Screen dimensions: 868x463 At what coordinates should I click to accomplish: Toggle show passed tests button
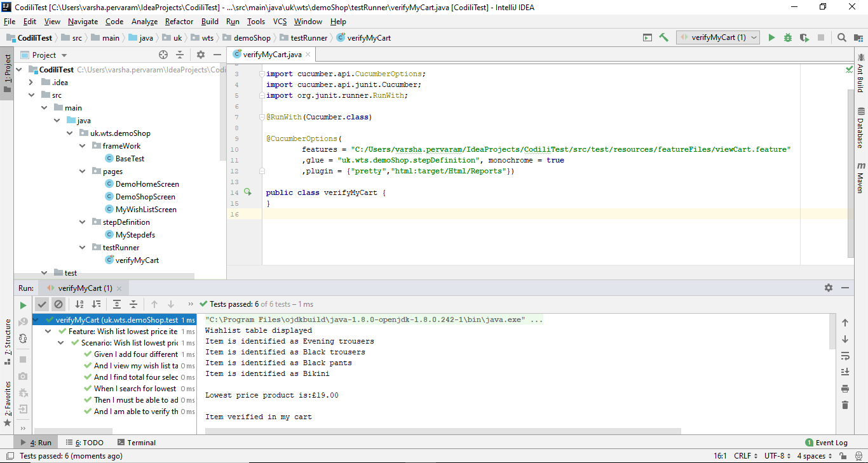pos(42,304)
